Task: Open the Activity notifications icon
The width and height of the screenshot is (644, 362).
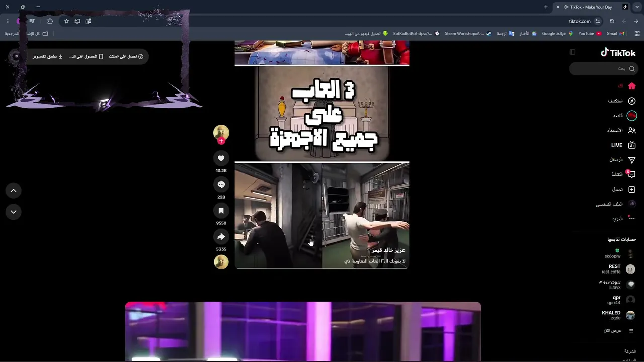Action: (x=631, y=174)
